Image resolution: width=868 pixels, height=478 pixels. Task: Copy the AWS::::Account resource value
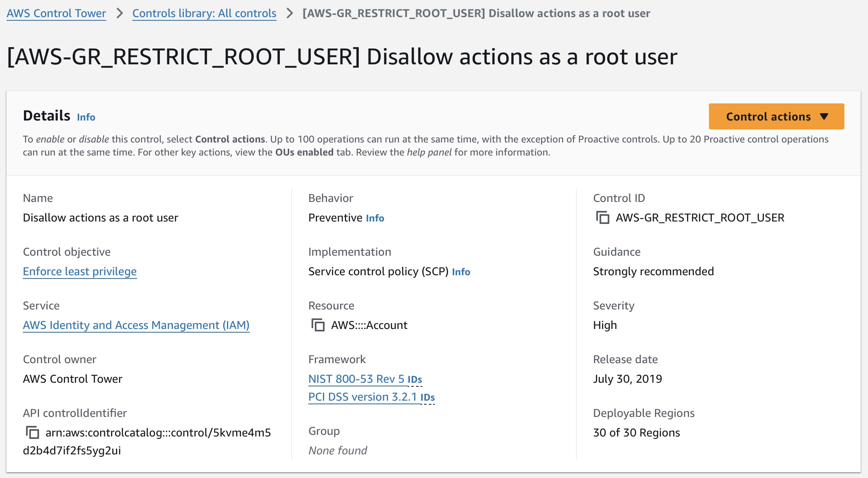tap(318, 325)
